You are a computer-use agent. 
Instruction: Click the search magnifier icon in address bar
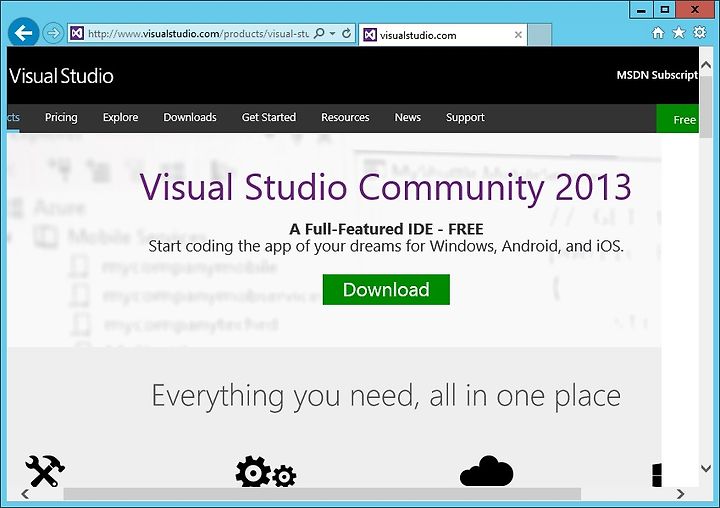click(319, 33)
